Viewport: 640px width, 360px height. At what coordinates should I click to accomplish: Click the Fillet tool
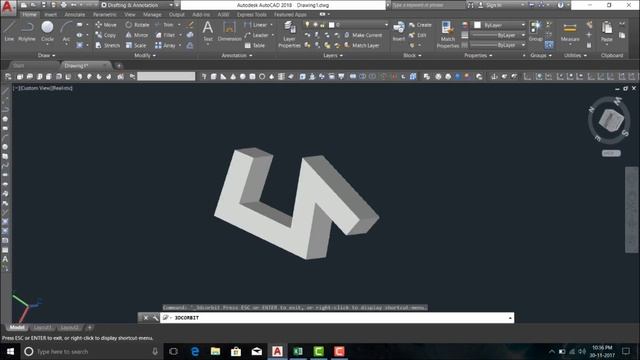(x=166, y=35)
